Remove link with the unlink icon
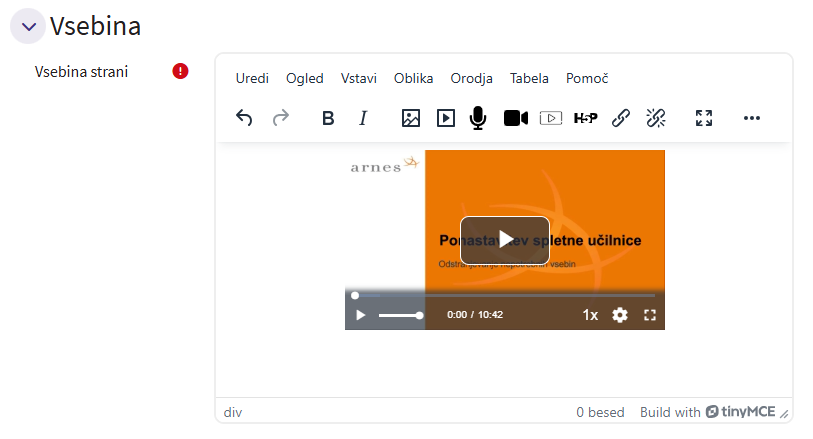Viewport: 813px width, 439px height. tap(656, 118)
